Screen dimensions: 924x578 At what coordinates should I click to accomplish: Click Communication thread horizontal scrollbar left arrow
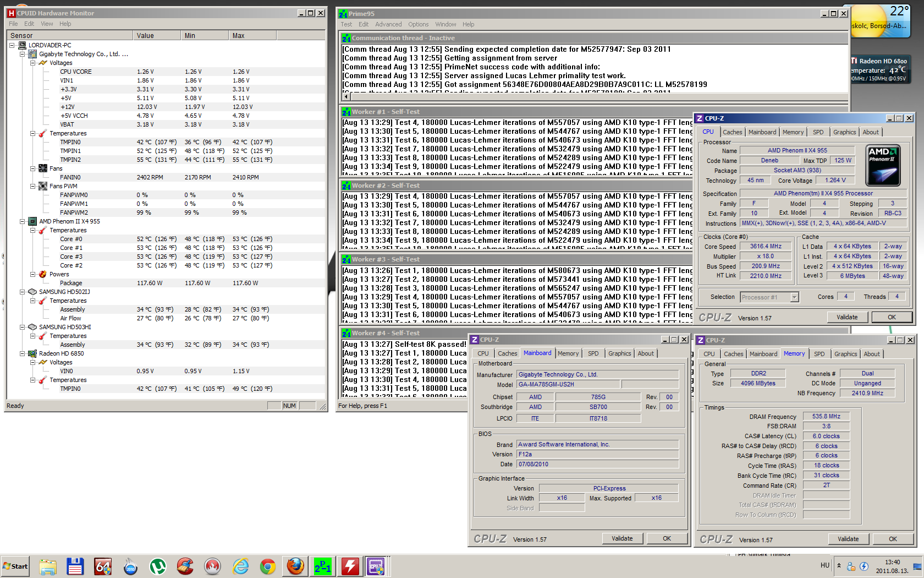pos(346,97)
